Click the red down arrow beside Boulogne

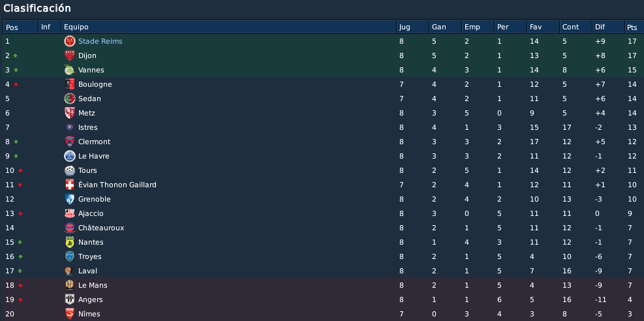[16, 85]
